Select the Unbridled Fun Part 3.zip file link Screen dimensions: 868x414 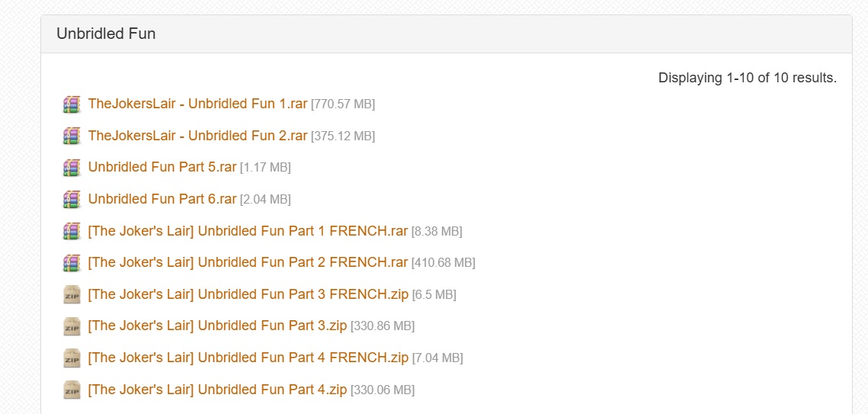[217, 326]
